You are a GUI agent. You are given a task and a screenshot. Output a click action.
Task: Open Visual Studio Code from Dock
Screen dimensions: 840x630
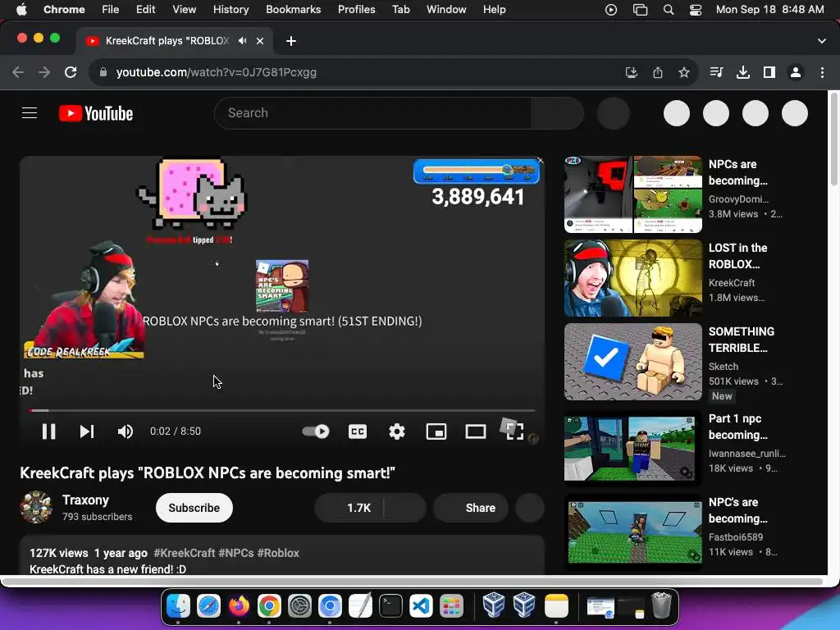421,606
